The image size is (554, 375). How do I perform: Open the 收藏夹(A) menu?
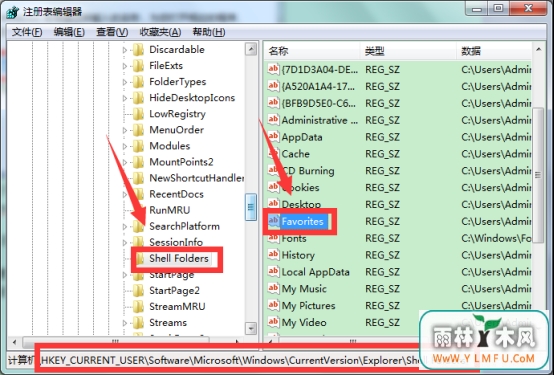coord(160,32)
